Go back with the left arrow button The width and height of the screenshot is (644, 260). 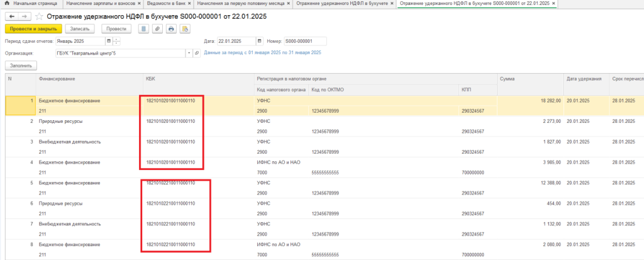(11, 17)
